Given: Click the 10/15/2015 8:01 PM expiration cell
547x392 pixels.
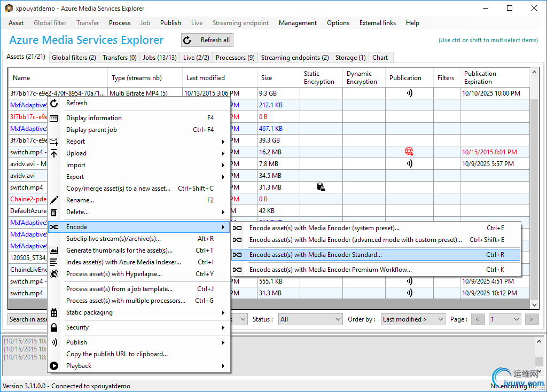Looking at the screenshot, I should click(x=494, y=152).
